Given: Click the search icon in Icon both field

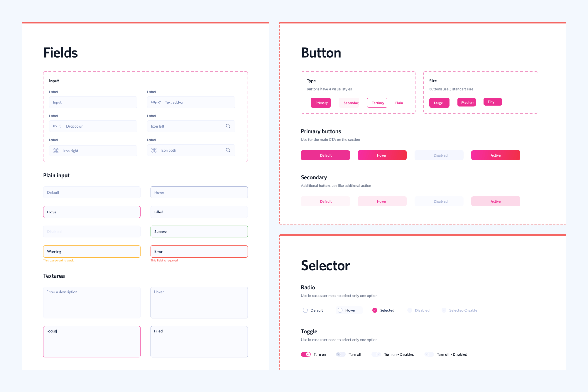Looking at the screenshot, I should click(x=229, y=150).
